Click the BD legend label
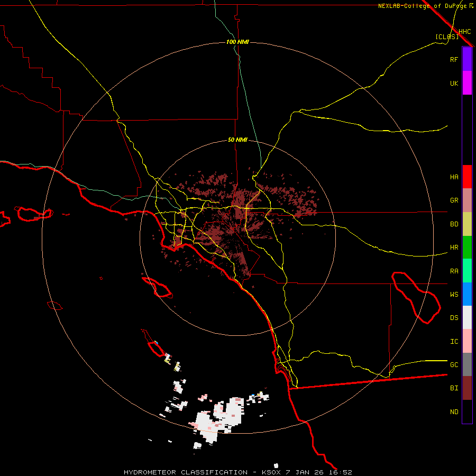The width and height of the screenshot is (476, 476). click(x=454, y=224)
